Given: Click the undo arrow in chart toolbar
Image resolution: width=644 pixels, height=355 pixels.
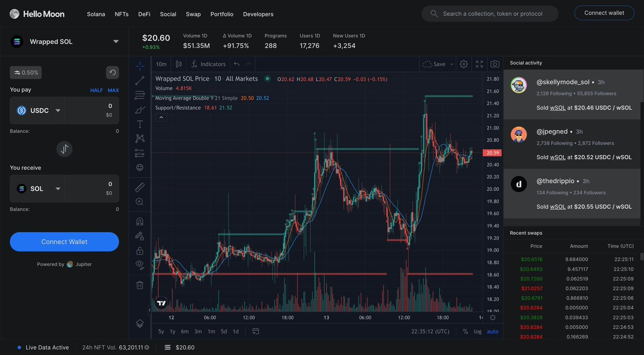Looking at the screenshot, I should pyautogui.click(x=237, y=64).
